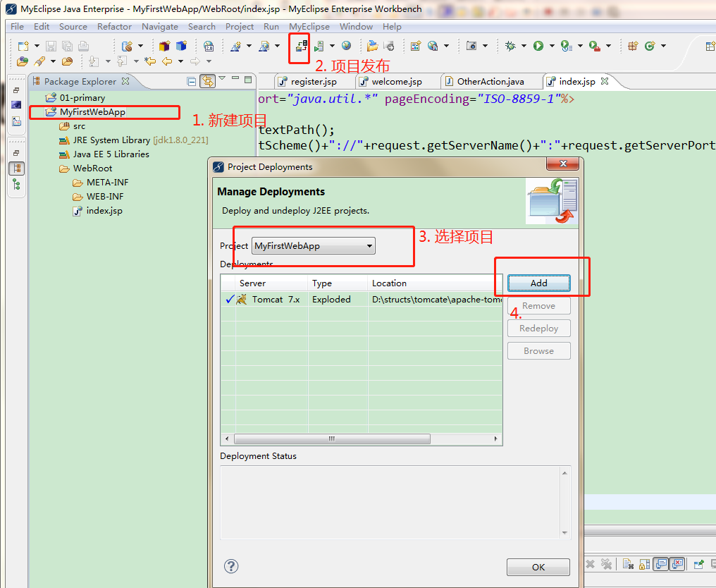
Task: Click the Remove deployment button
Action: (x=539, y=306)
